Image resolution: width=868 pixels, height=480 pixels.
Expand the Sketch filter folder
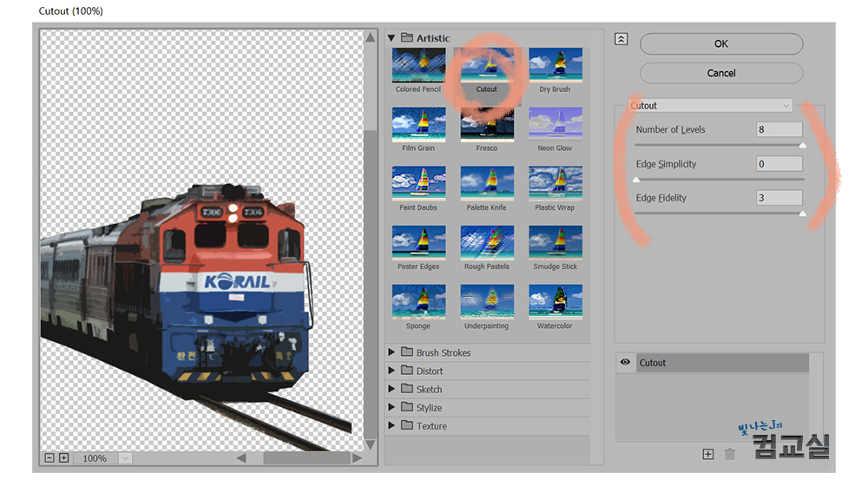391,389
